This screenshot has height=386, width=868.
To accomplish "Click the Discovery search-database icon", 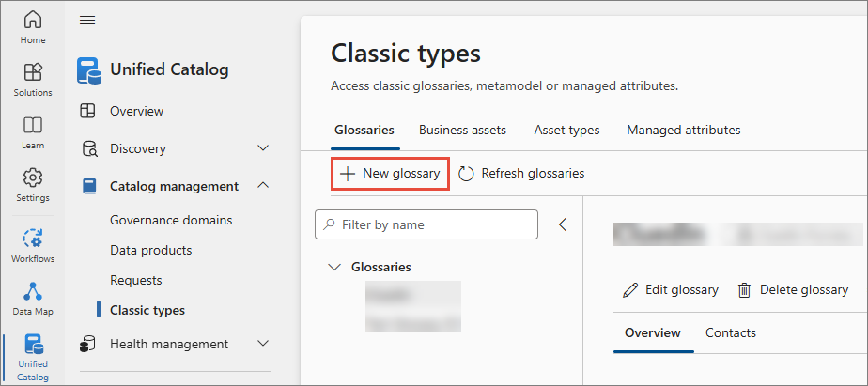I will tap(88, 148).
